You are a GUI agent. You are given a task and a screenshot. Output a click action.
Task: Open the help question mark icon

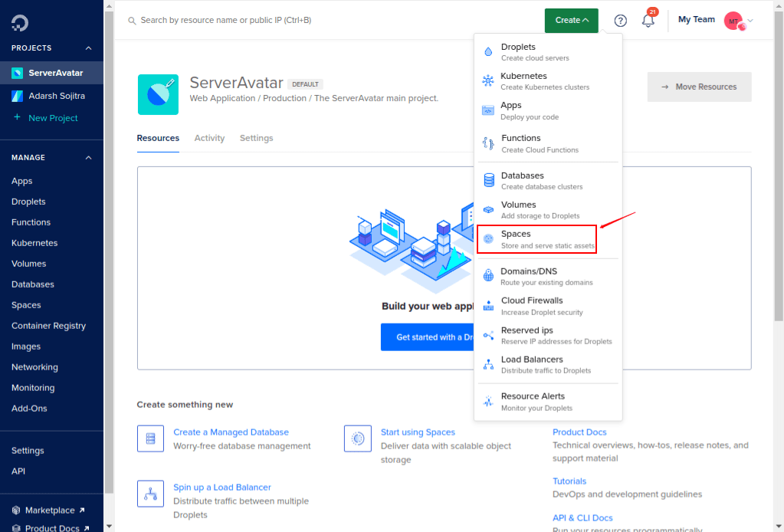pos(621,21)
